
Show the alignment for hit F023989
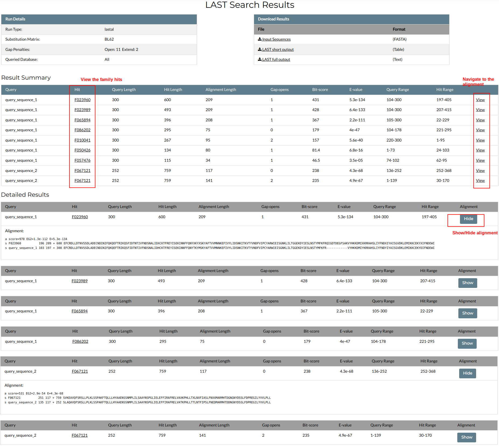[468, 283]
